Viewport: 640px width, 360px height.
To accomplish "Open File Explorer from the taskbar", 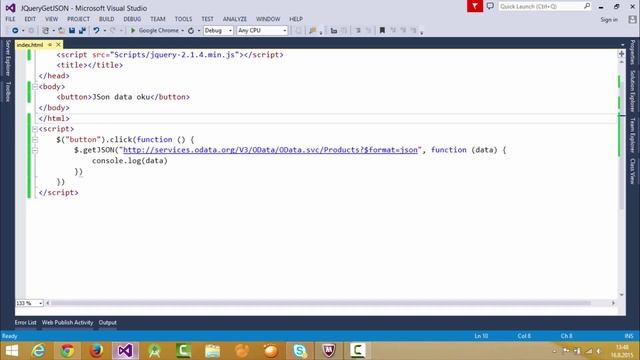I will [x=212, y=351].
